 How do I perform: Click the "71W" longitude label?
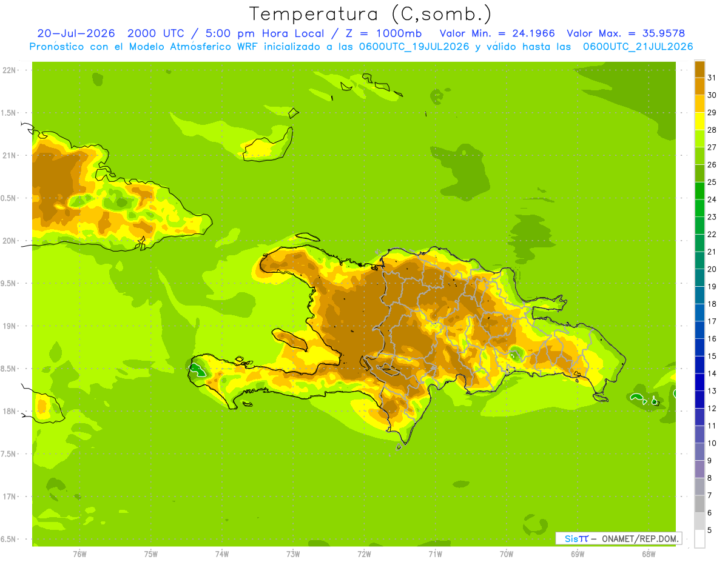pyautogui.click(x=435, y=554)
